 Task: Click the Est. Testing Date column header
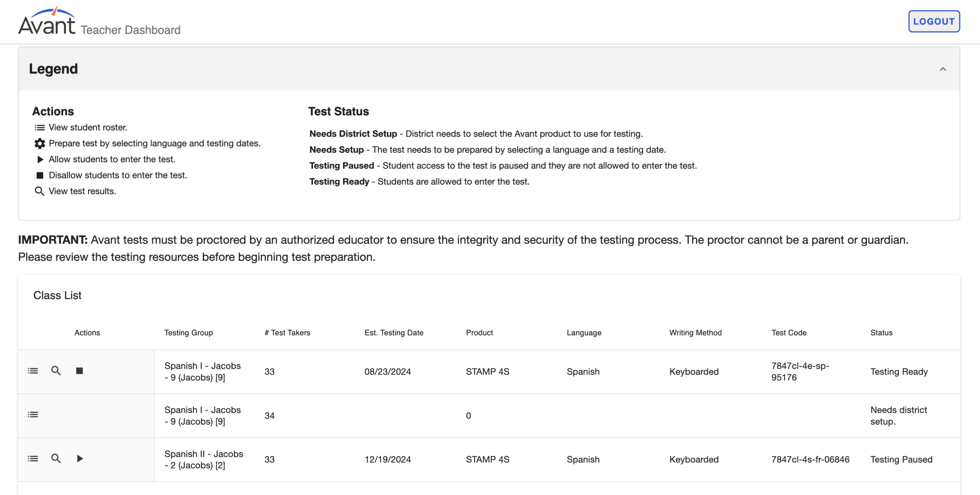tap(394, 333)
